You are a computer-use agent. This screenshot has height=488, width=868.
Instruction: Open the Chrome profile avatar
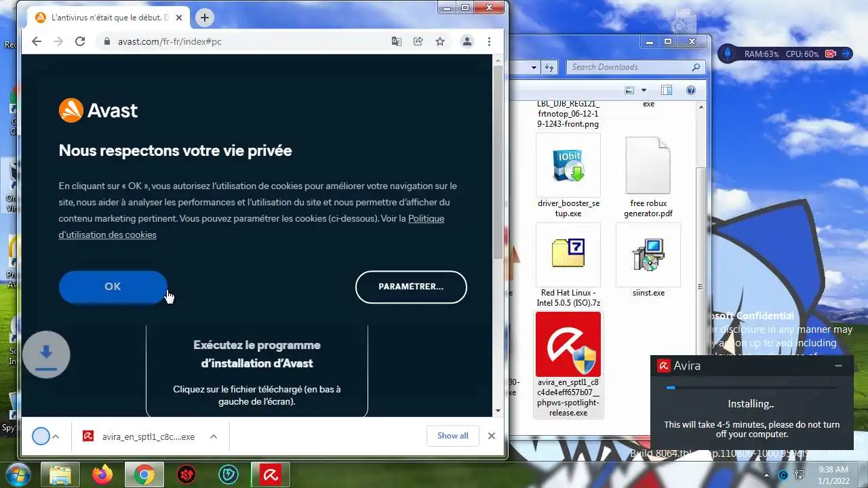(x=467, y=41)
